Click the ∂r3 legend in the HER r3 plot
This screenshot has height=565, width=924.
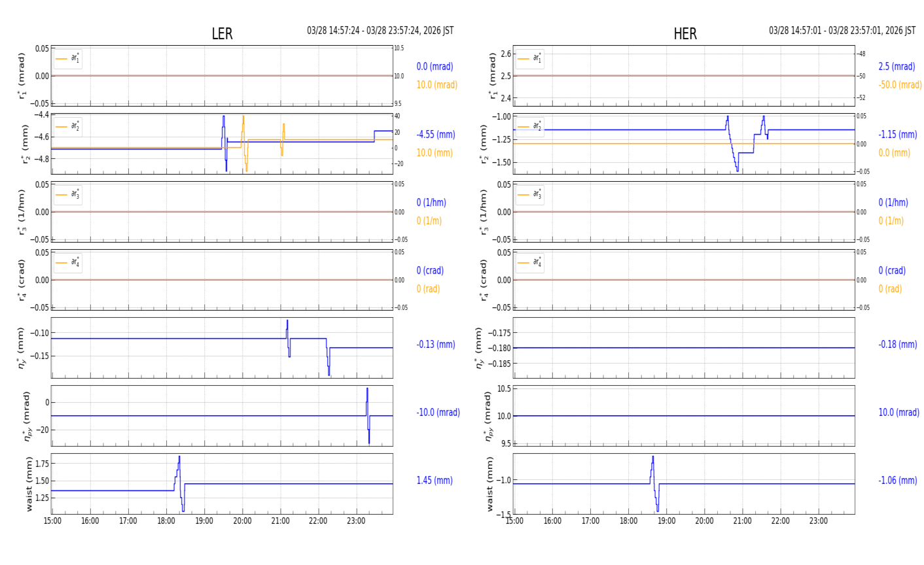coord(529,194)
